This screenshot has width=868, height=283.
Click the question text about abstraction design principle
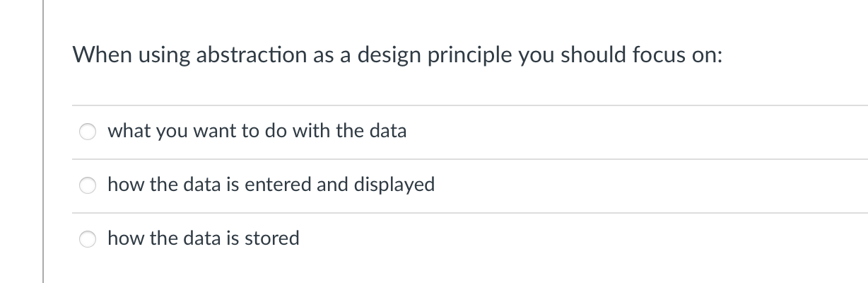[398, 54]
